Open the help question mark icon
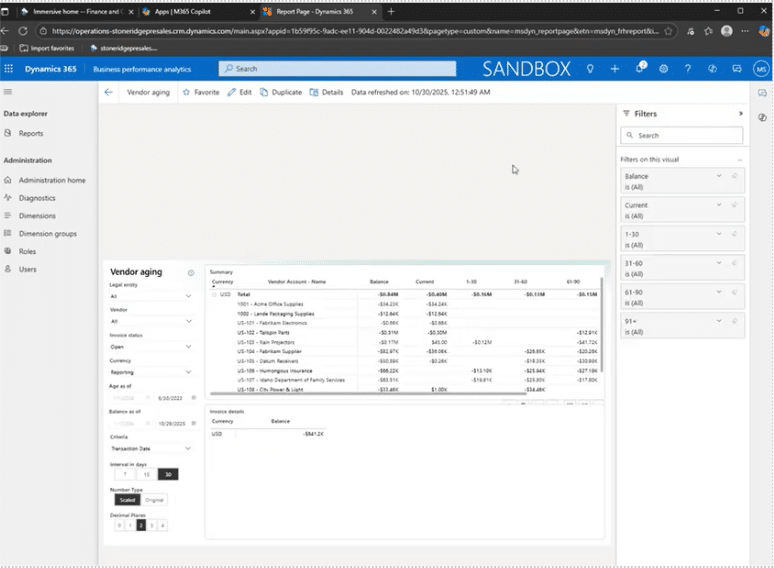This screenshot has width=774, height=568. pyautogui.click(x=688, y=69)
